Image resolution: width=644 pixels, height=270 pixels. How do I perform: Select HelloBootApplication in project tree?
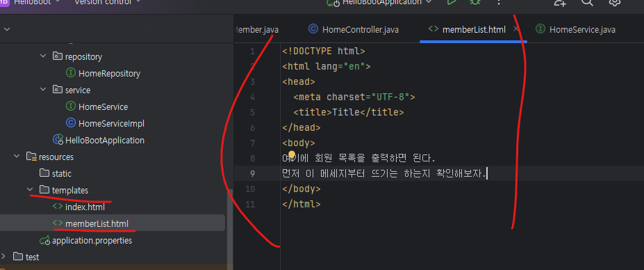tap(105, 140)
